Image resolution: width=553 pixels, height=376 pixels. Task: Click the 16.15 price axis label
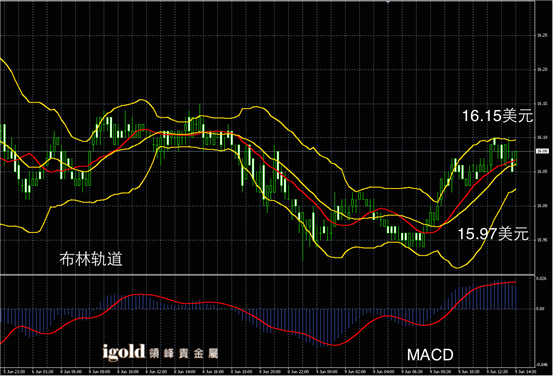pyautogui.click(x=542, y=104)
